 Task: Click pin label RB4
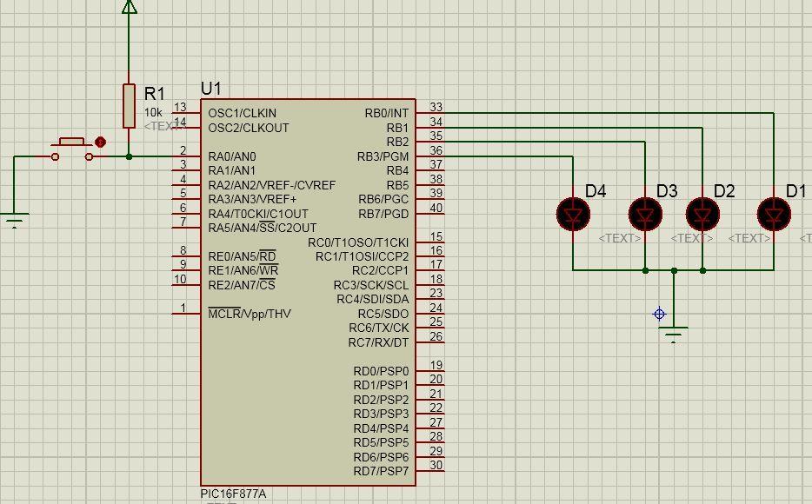pos(397,170)
